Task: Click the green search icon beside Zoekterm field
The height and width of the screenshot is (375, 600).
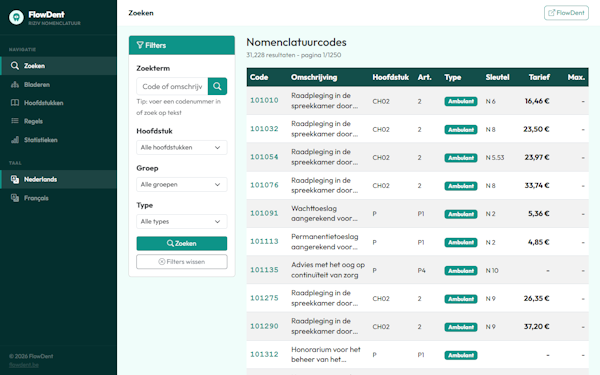Action: 217,86
